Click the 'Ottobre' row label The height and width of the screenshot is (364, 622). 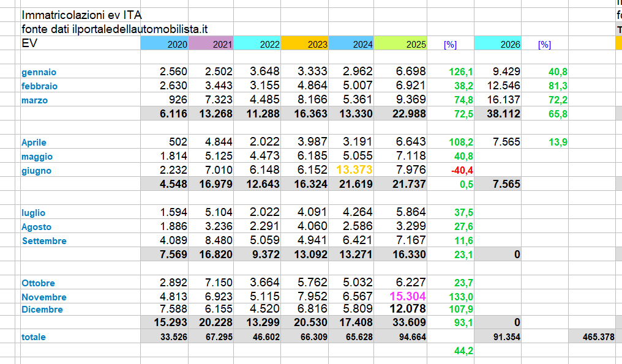click(38, 283)
